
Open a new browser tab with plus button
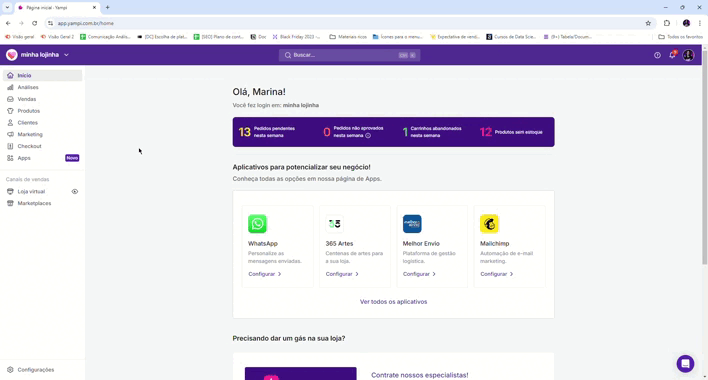coord(107,7)
